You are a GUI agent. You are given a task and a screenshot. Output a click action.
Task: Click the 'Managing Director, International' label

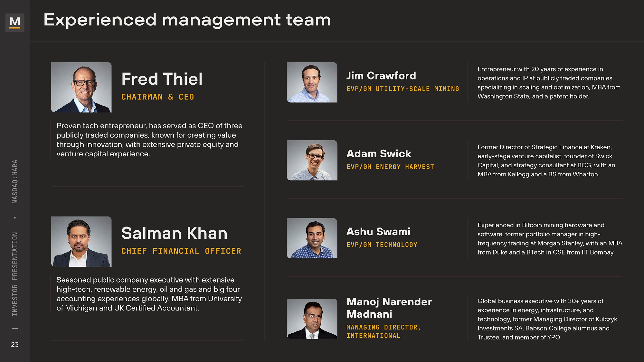coord(384,331)
